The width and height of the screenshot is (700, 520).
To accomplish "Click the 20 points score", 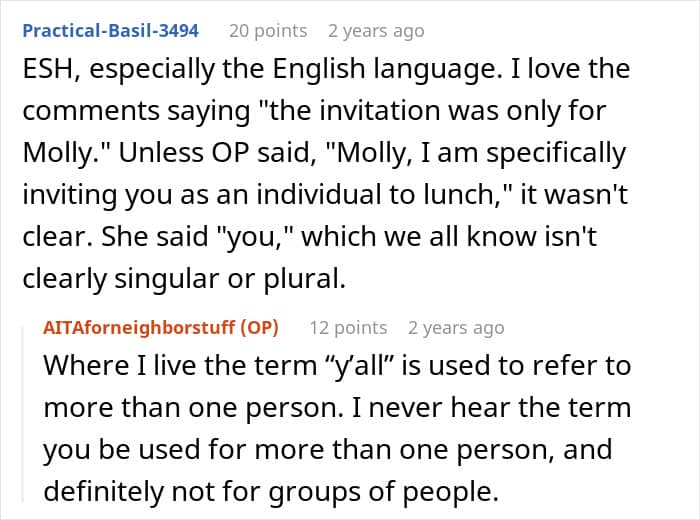I will 268,31.
